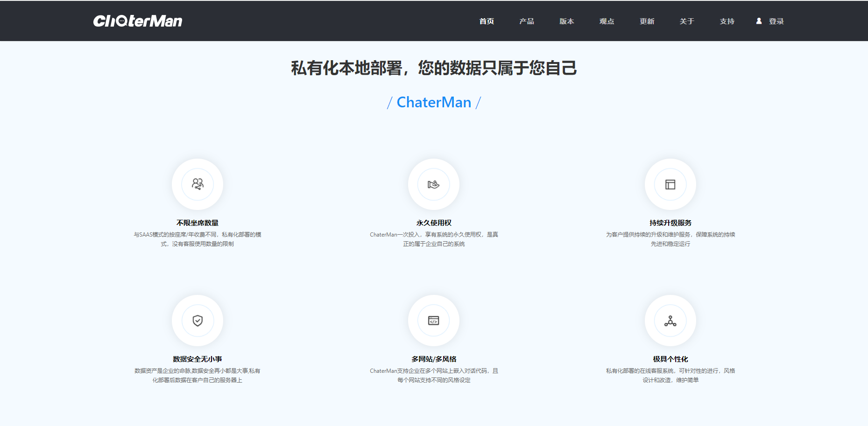The height and width of the screenshot is (426, 868).
Task: Click the 永久使用权 heading
Action: click(x=434, y=223)
